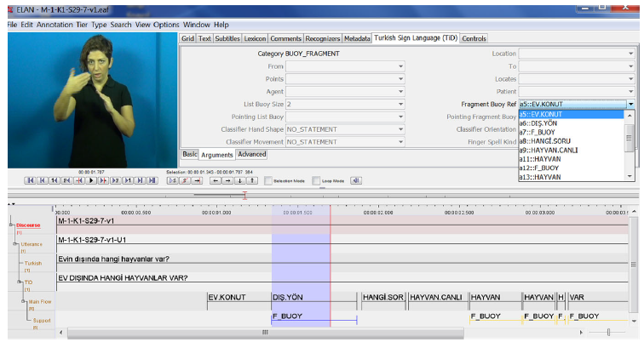Jump to the beginning of media
This screenshot has width=644, height=342.
[30, 180]
